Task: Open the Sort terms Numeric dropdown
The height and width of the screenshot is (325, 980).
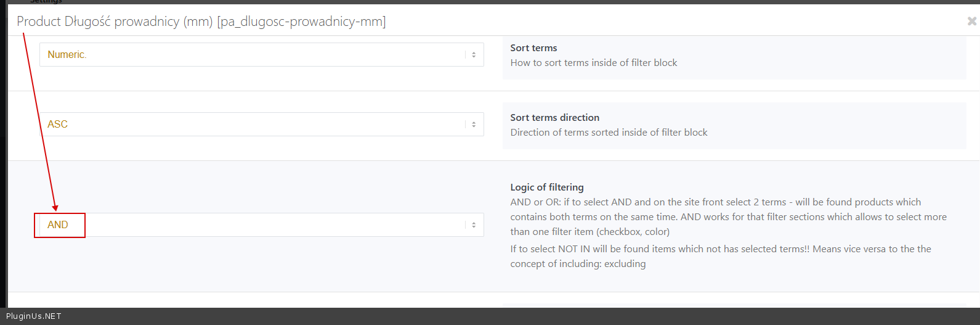Action: (261, 55)
